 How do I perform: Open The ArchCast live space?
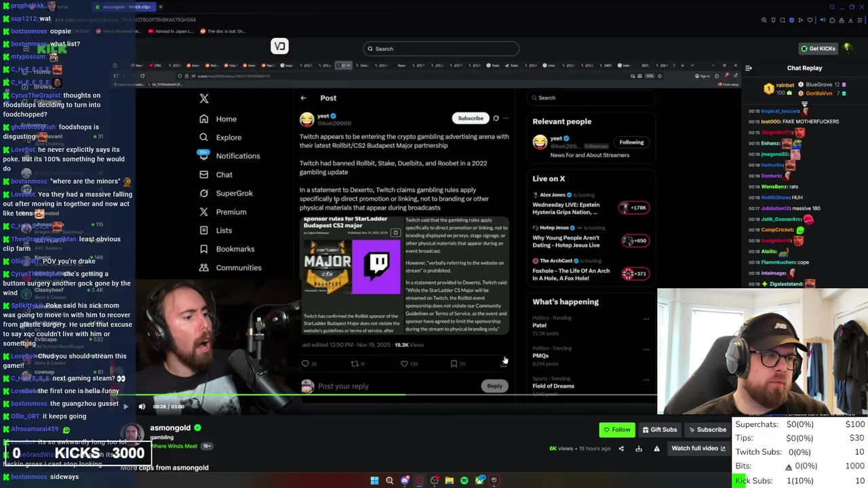[590, 270]
